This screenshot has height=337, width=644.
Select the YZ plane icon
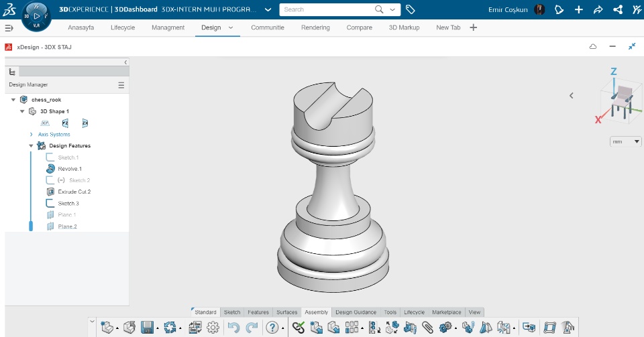tap(65, 123)
